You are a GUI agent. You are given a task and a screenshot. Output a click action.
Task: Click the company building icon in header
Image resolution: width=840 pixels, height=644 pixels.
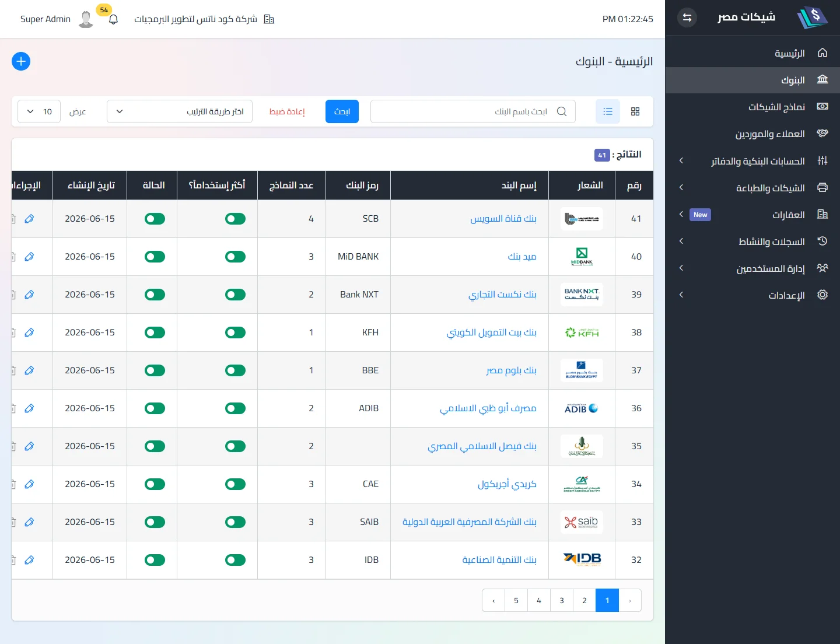tap(269, 19)
